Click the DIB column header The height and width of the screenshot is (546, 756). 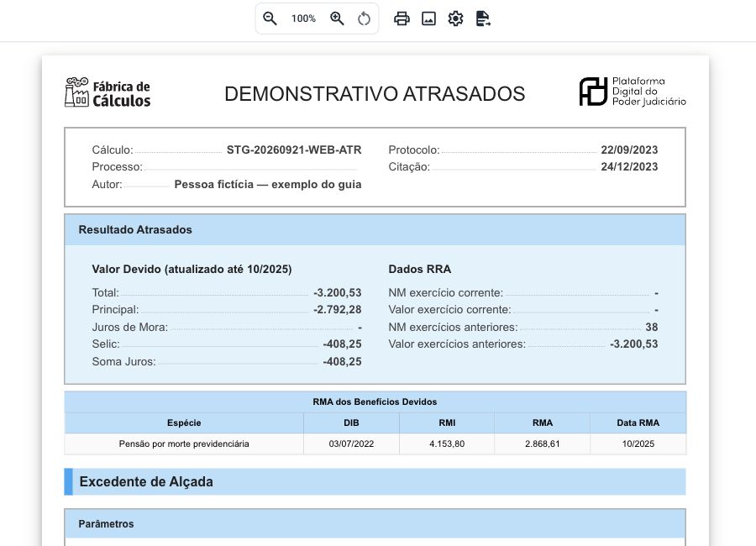(x=351, y=423)
